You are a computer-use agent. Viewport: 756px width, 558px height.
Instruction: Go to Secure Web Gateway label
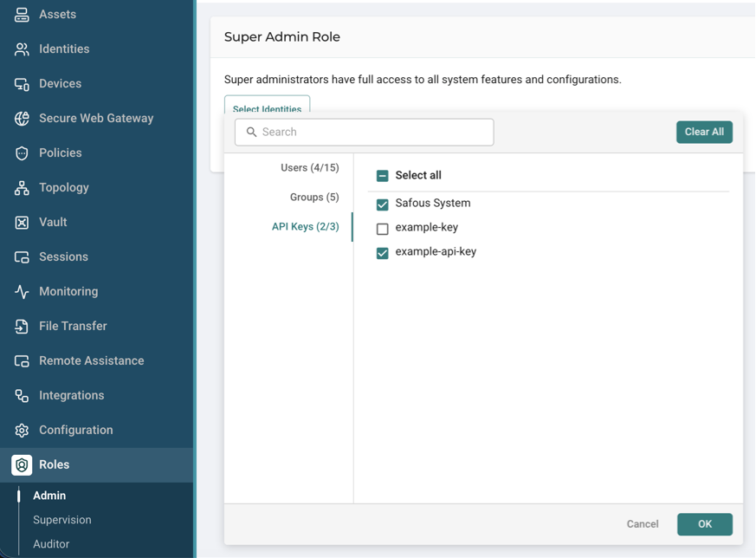(96, 119)
